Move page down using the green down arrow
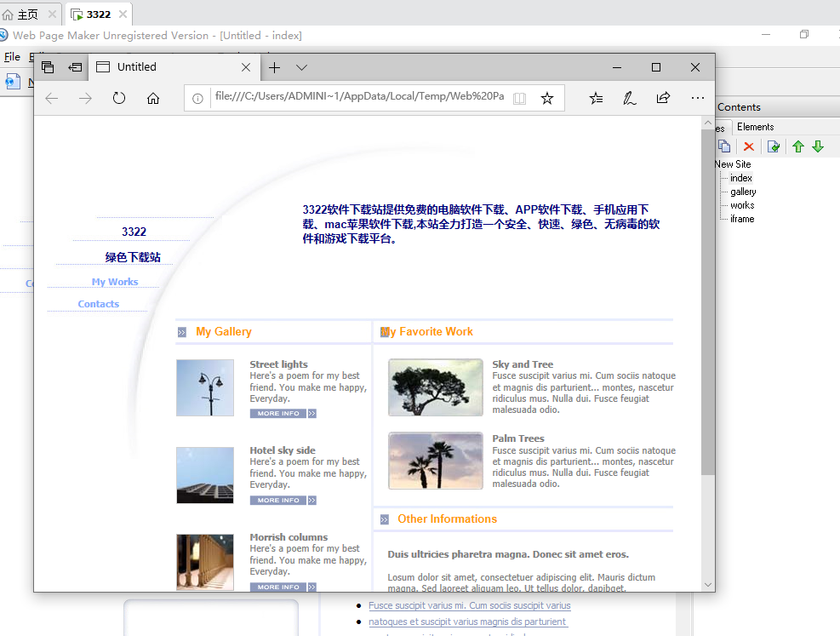 [x=818, y=146]
